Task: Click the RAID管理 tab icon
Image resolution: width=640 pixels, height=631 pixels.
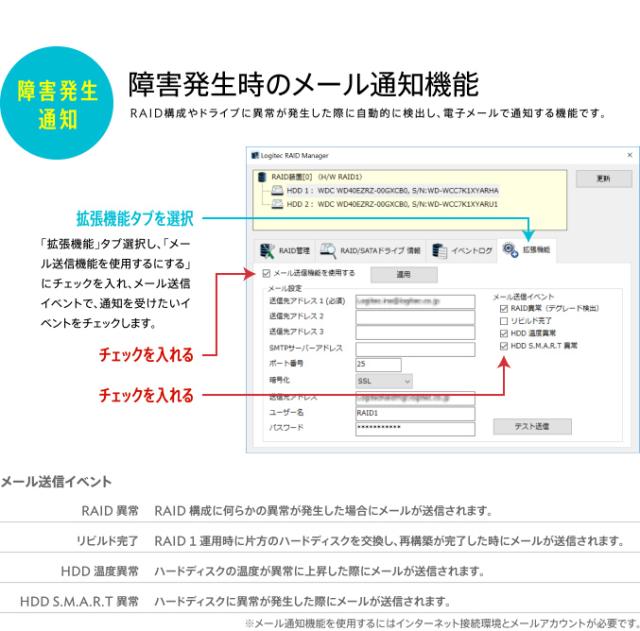Action: (267, 251)
